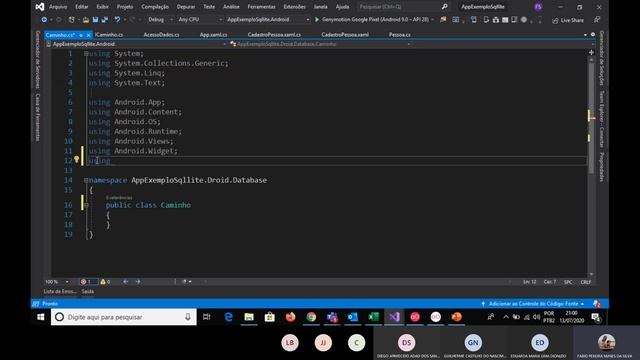Click the Windows taskbar search field
640x360 pixels.
click(124, 317)
